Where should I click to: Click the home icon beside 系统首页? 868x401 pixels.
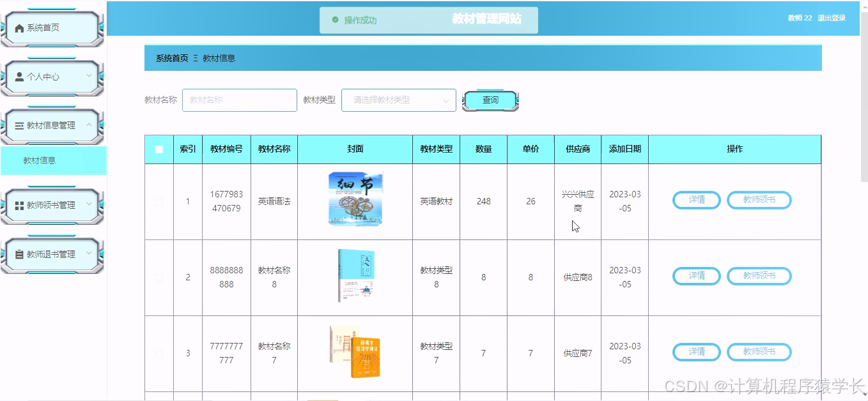coord(19,28)
